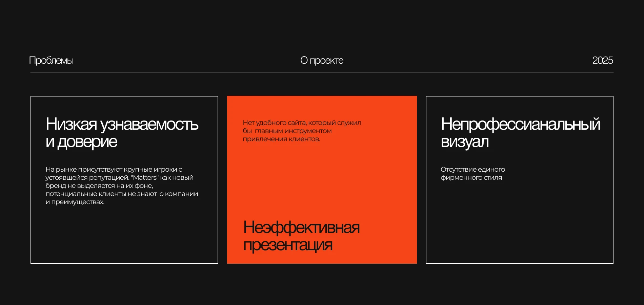This screenshot has width=644, height=305.
Task: Click the heading 'Низкая узнаваемость и доверие'
Action: tap(122, 133)
